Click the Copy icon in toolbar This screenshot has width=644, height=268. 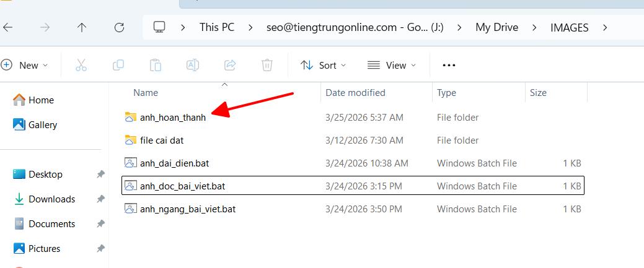pyautogui.click(x=118, y=65)
